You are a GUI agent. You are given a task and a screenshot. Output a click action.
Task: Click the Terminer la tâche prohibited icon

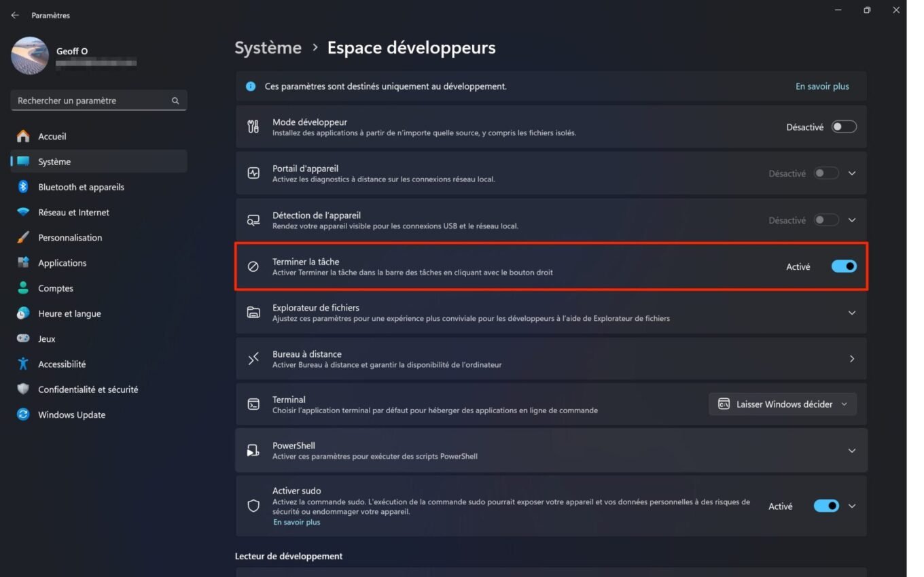pyautogui.click(x=253, y=266)
